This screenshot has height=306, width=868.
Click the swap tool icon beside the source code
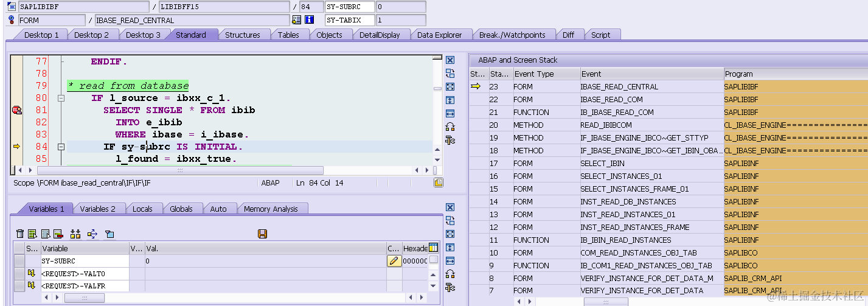(450, 127)
